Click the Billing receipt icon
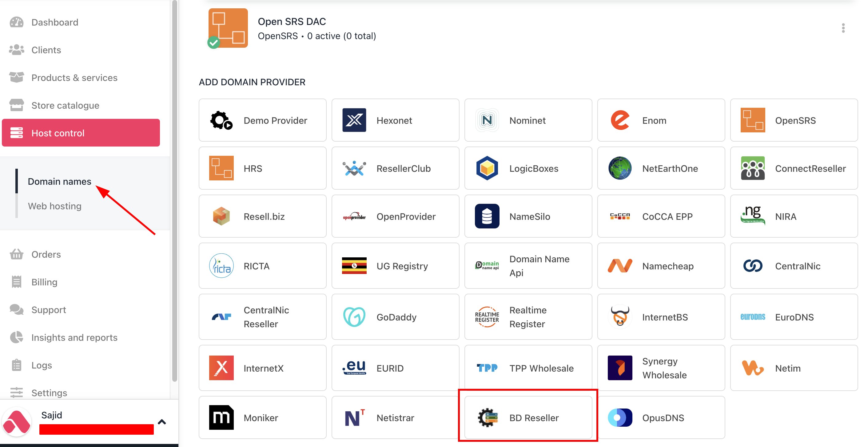This screenshot has width=868, height=447. pyautogui.click(x=17, y=282)
